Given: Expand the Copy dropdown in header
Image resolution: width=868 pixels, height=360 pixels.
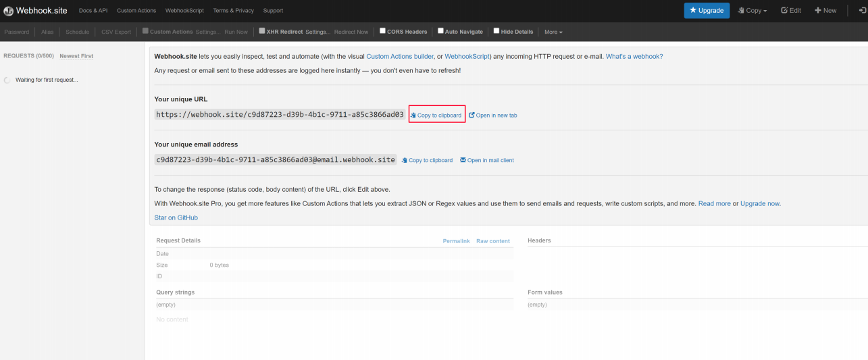Looking at the screenshot, I should click(x=752, y=10).
